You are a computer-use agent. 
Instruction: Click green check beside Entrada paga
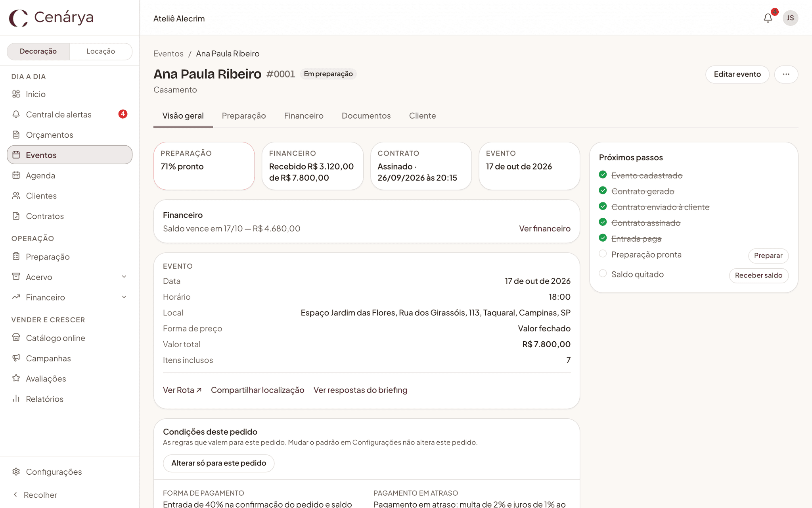coord(603,238)
